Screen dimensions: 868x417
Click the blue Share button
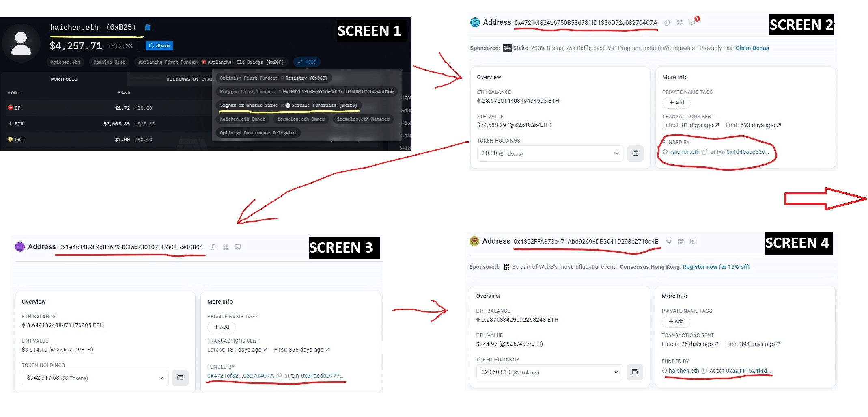[159, 46]
